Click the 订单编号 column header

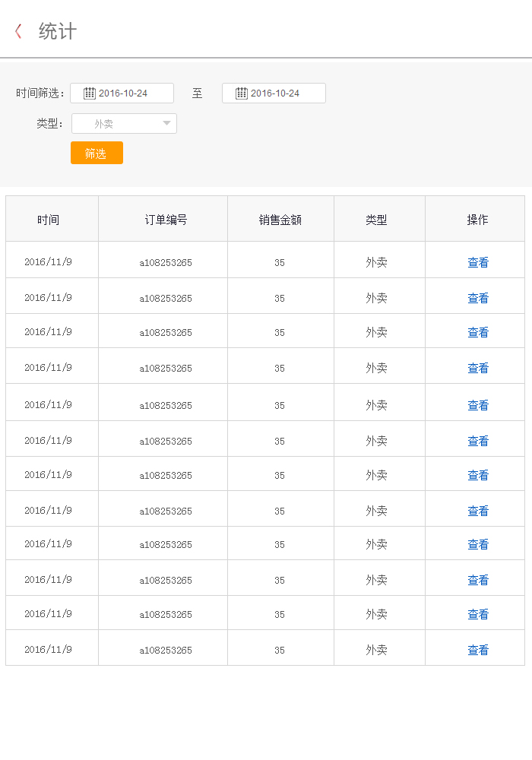pyautogui.click(x=166, y=220)
